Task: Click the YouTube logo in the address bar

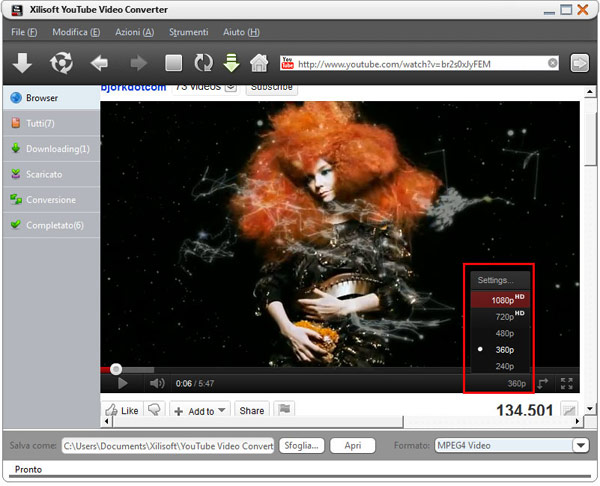Action: coord(287,63)
